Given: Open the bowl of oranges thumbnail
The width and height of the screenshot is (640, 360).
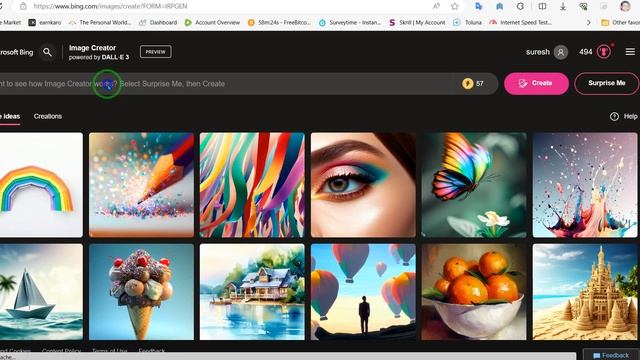Looking at the screenshot, I should (x=474, y=292).
